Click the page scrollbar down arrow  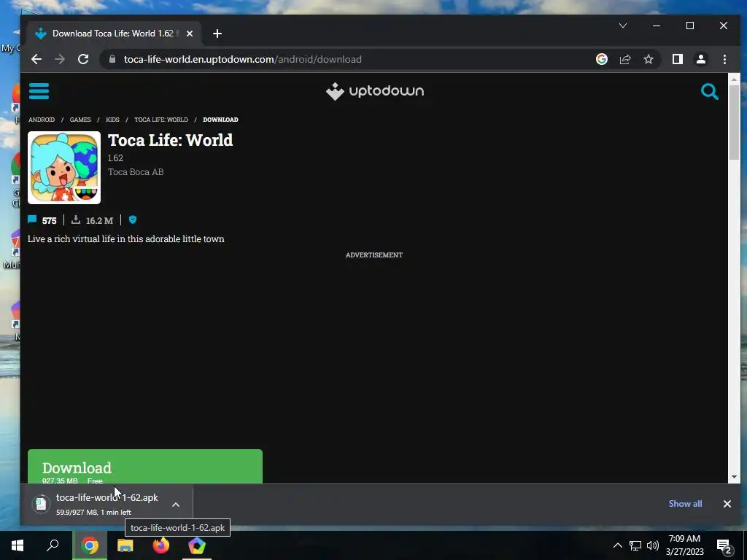[x=734, y=477]
